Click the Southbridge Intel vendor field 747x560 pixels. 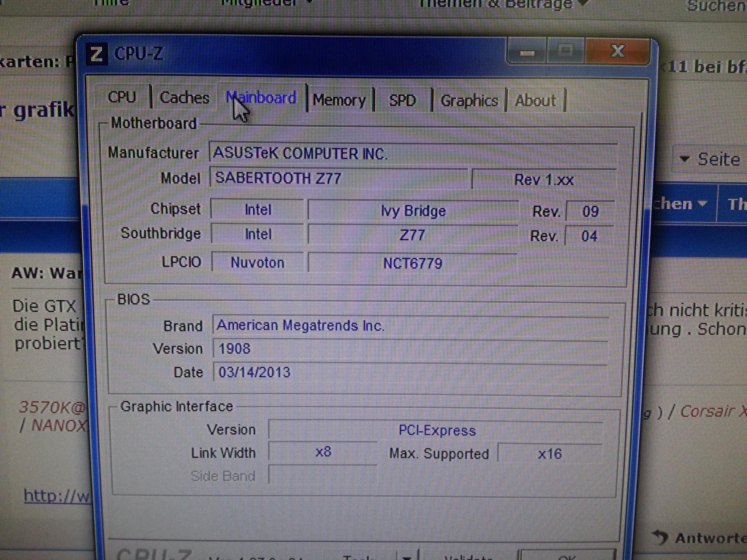coord(258,234)
